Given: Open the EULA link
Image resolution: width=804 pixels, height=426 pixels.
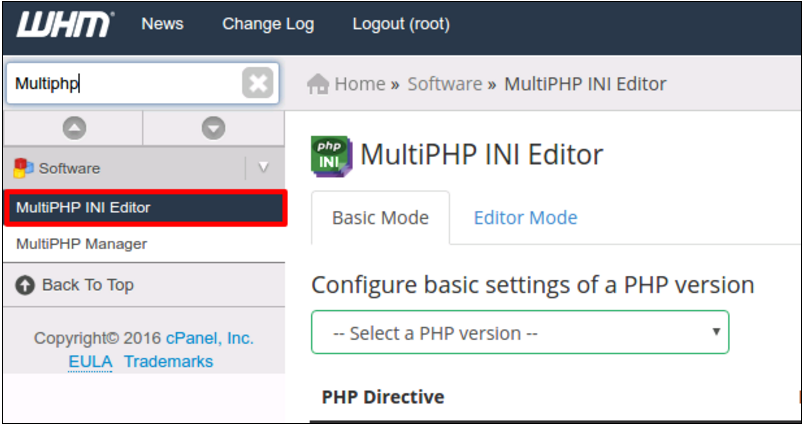Looking at the screenshot, I should [90, 361].
